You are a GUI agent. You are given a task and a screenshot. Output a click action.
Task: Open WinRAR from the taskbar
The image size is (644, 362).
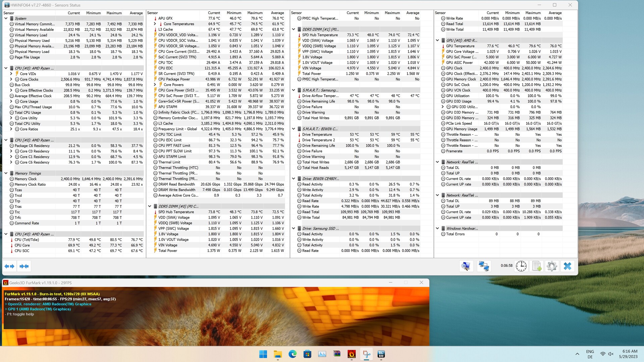coord(337,354)
